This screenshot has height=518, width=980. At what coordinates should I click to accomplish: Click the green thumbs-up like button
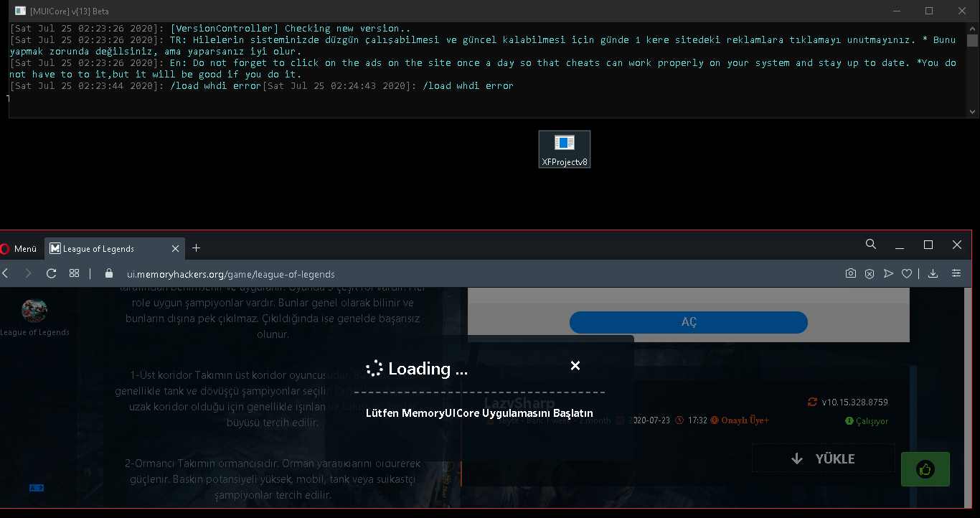[925, 469]
